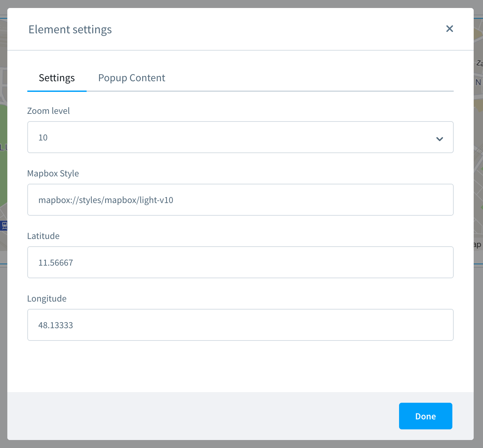
Task: Focus the Mapbox Style text field
Action: click(240, 200)
